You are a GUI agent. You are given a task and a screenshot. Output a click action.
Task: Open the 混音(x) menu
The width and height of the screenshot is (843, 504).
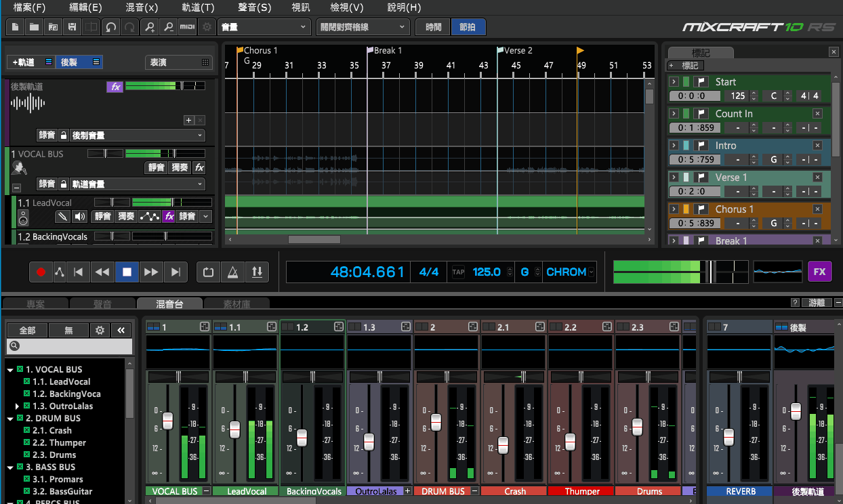142,8
